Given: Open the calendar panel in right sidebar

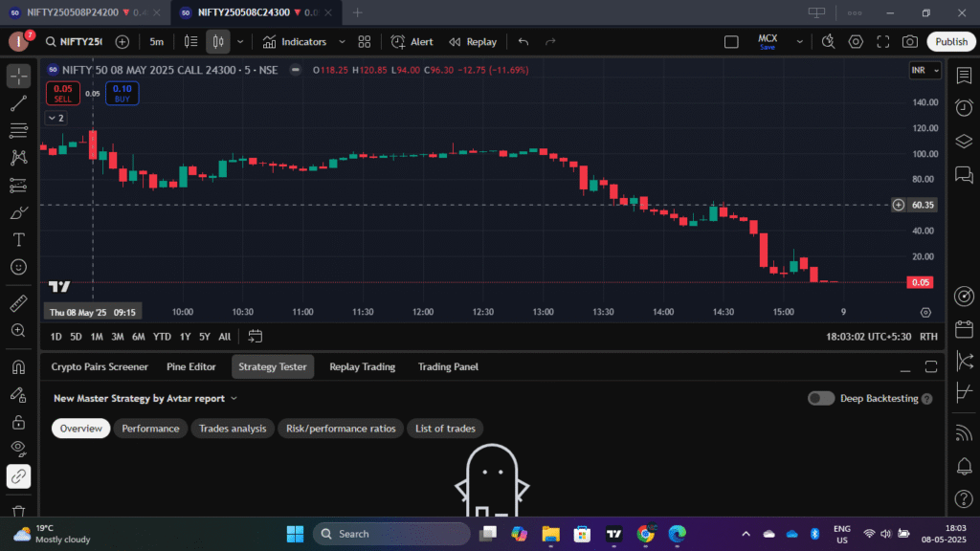Looking at the screenshot, I should [x=964, y=329].
